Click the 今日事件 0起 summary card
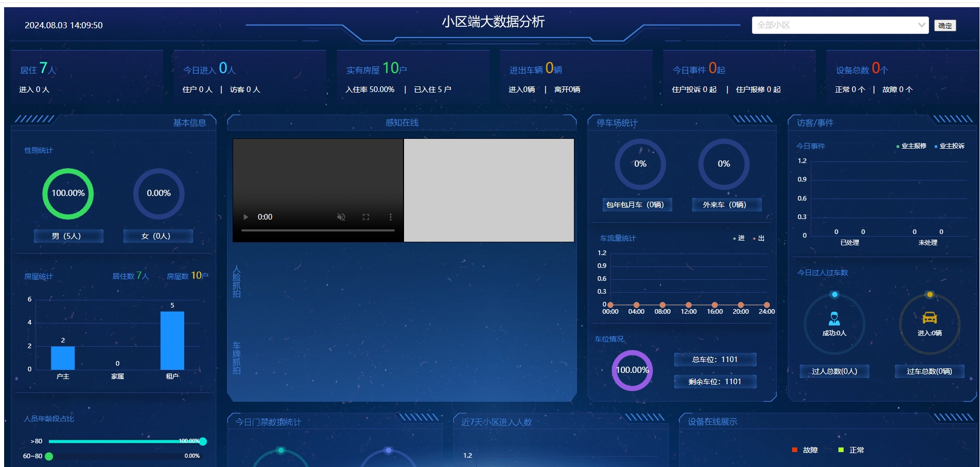 tap(739, 77)
